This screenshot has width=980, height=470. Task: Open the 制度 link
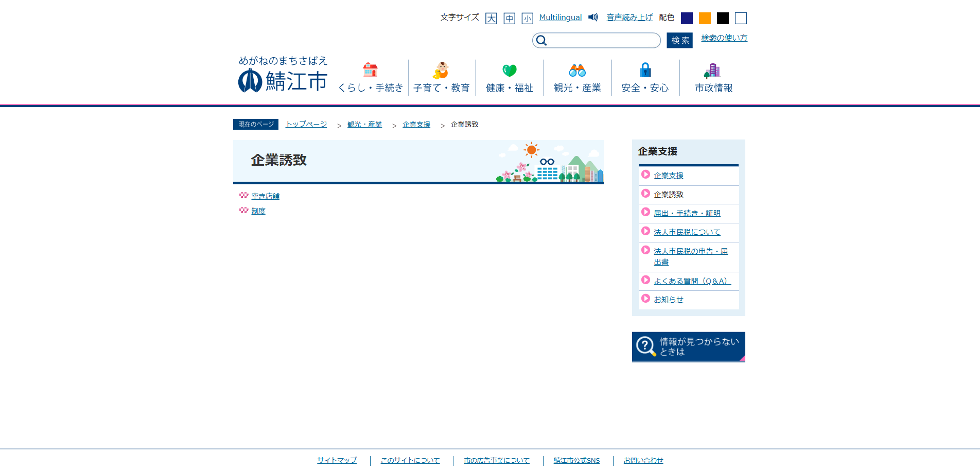258,211
